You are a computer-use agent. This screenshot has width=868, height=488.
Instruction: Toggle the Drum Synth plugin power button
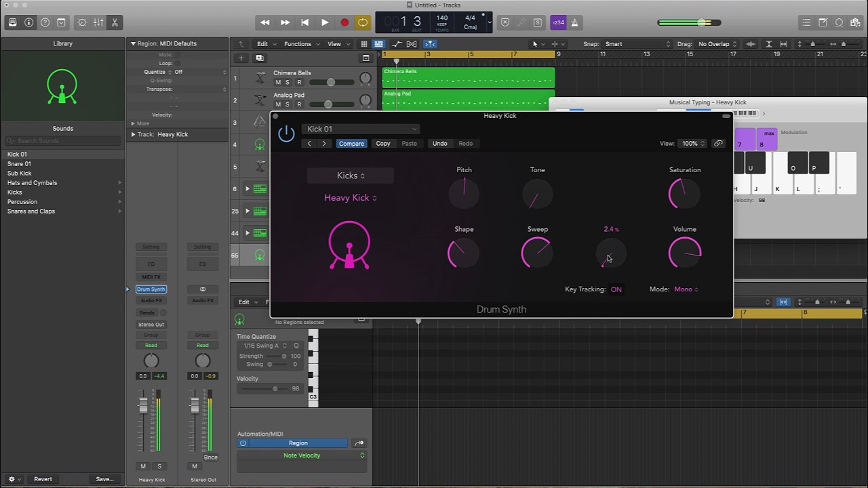[286, 134]
